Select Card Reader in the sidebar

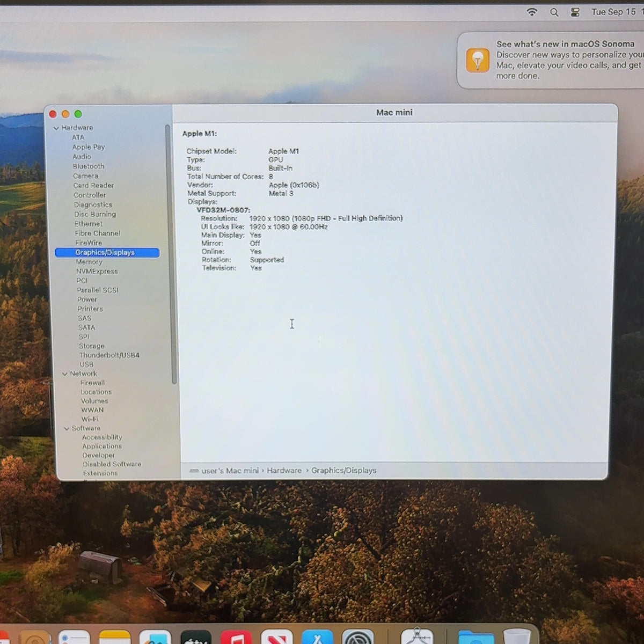coord(93,186)
